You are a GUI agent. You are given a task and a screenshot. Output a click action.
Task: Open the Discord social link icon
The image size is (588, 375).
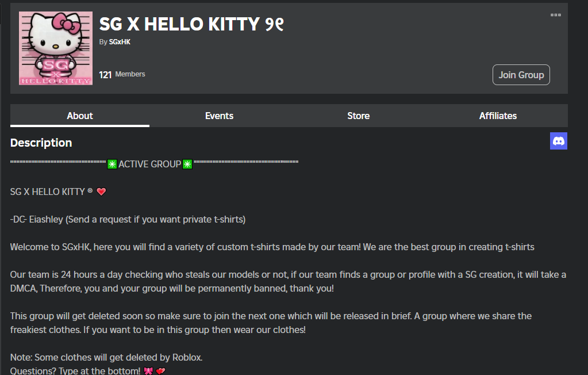[x=558, y=141]
